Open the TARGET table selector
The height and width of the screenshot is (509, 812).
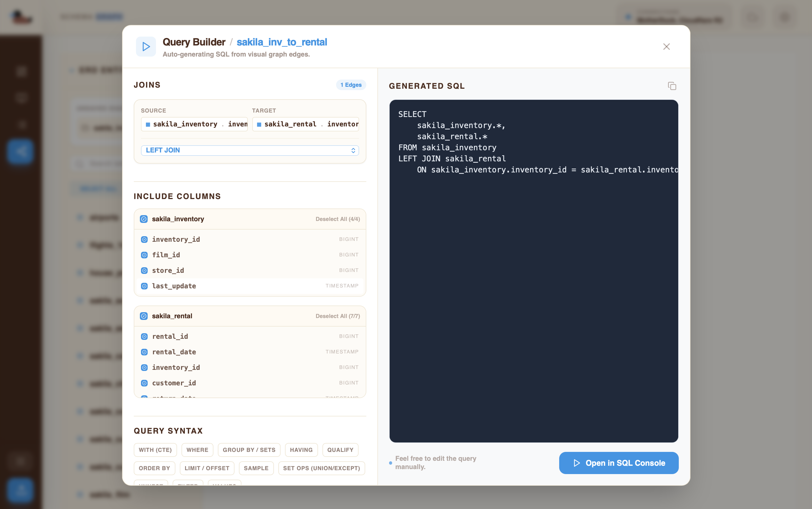[x=305, y=124]
